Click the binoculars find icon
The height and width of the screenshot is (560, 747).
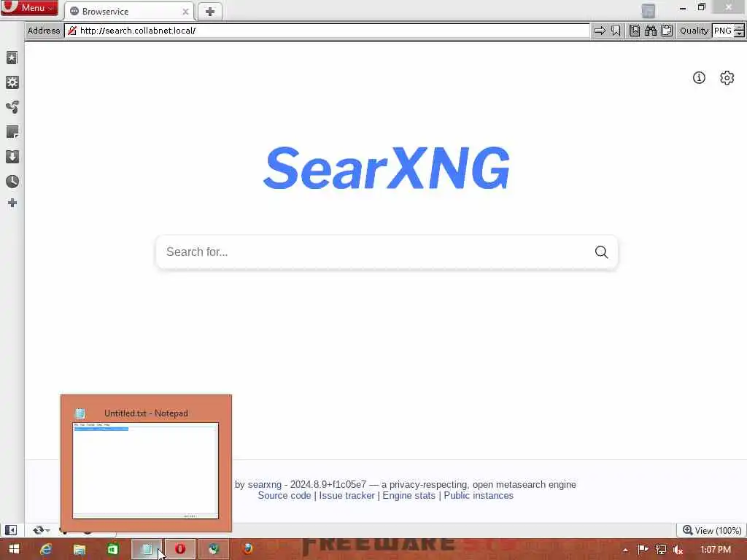pyautogui.click(x=650, y=31)
